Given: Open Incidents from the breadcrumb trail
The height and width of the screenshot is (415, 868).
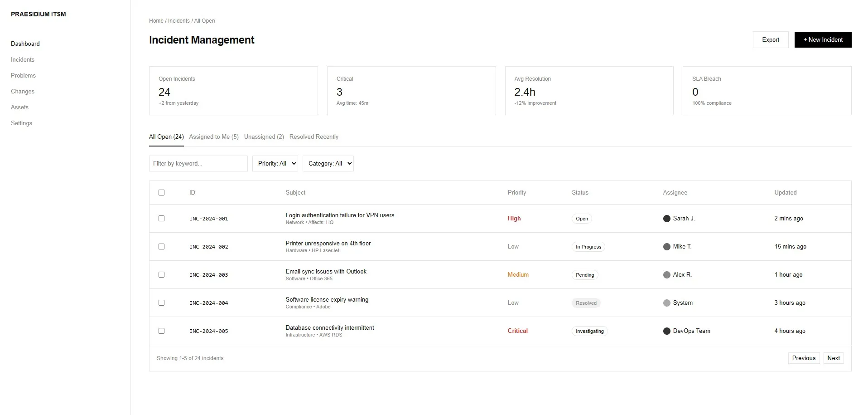Looking at the screenshot, I should 179,20.
